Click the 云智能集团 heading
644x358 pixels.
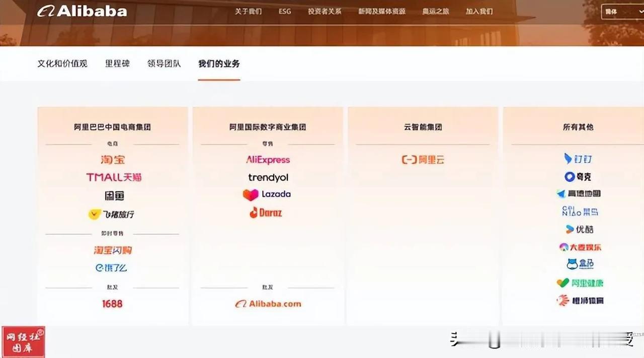tap(423, 127)
